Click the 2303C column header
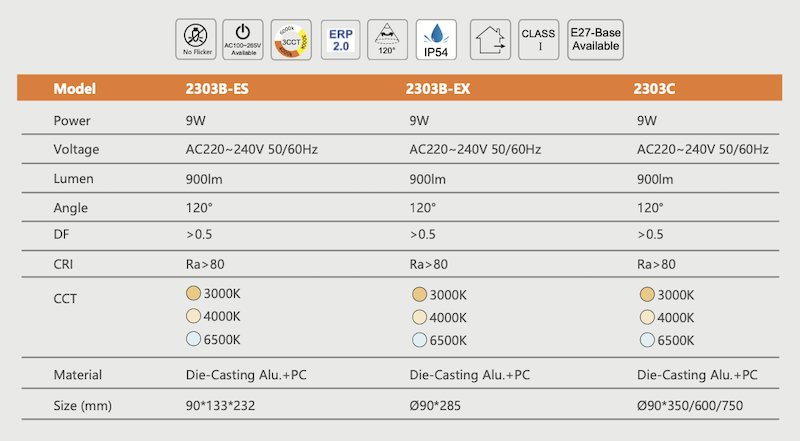 656,86
